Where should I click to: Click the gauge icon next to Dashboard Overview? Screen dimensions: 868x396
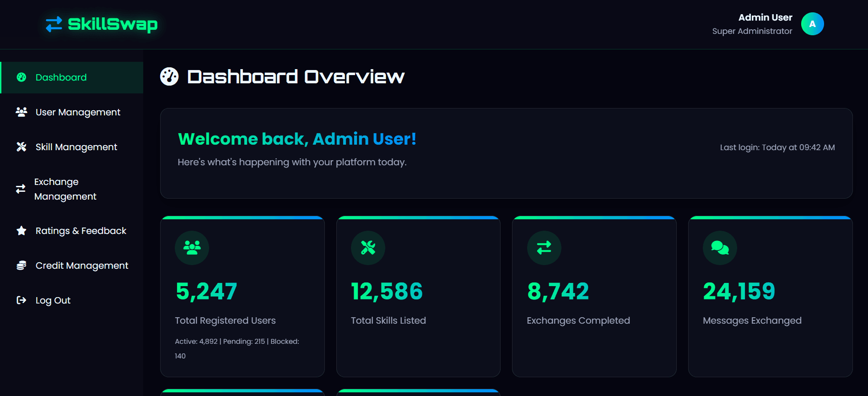point(169,76)
